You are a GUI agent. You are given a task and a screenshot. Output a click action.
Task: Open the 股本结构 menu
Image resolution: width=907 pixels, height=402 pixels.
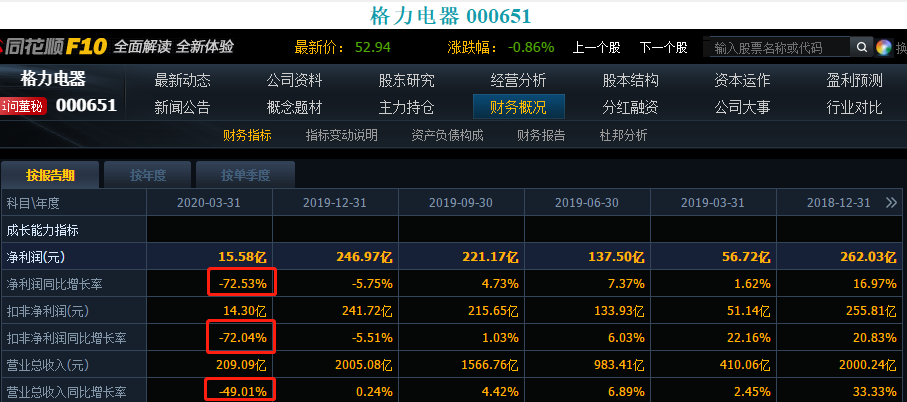point(631,80)
